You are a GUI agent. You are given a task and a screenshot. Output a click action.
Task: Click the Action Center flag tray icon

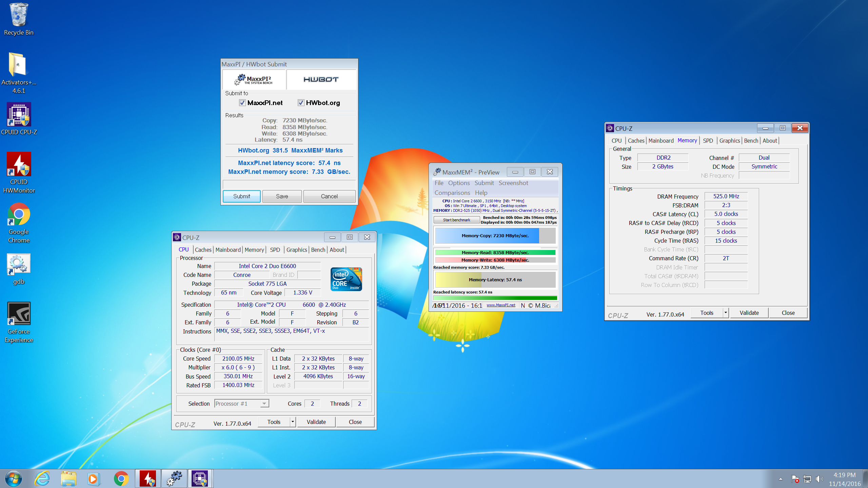click(x=795, y=479)
